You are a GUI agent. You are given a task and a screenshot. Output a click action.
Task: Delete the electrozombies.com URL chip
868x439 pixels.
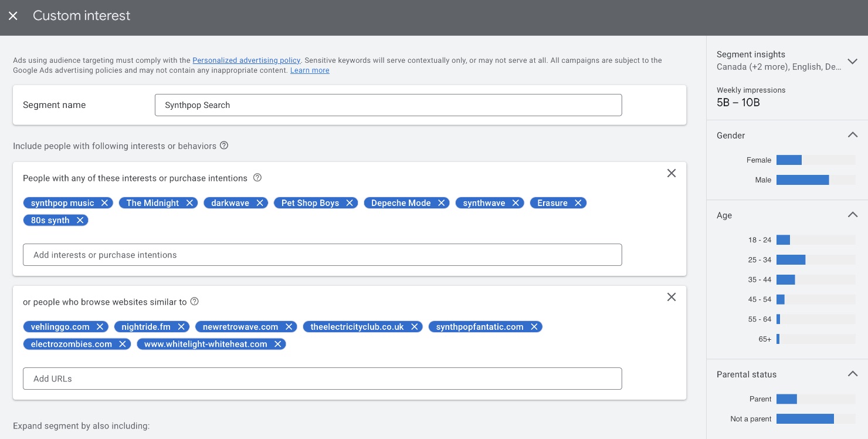(x=123, y=345)
